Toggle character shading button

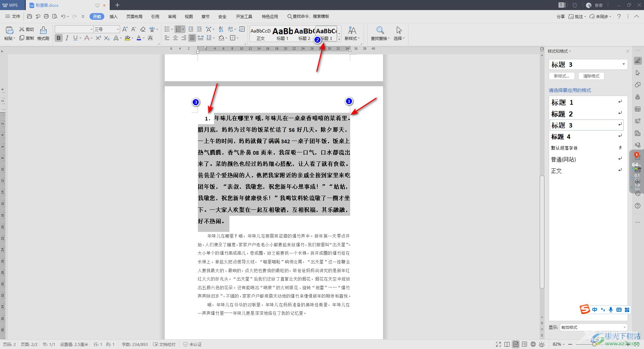(x=150, y=38)
